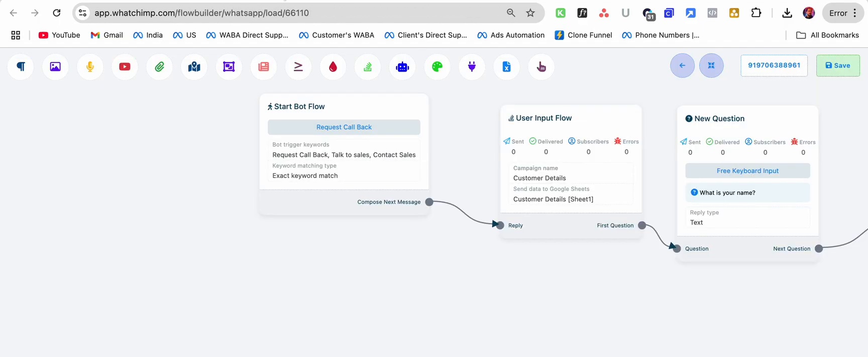Viewport: 868px width, 357px height.
Task: Go back in browser history
Action: (14, 13)
